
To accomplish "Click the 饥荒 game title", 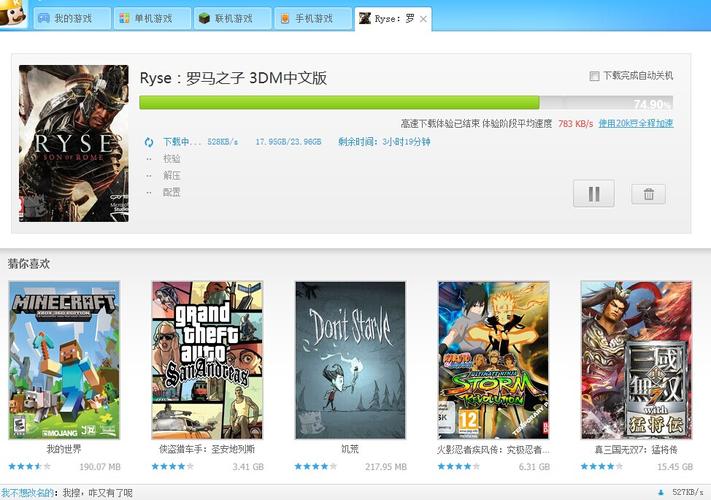I will point(350,449).
